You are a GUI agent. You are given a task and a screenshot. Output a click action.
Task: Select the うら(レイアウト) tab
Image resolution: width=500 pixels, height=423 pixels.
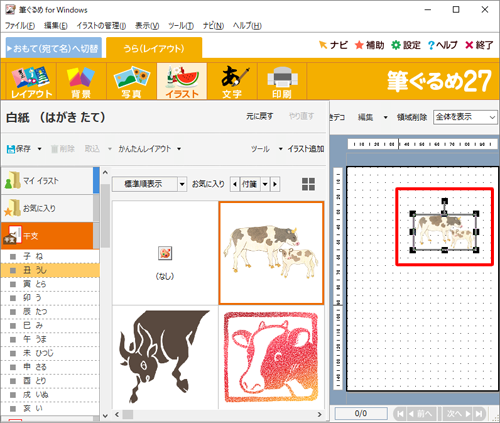(x=154, y=49)
